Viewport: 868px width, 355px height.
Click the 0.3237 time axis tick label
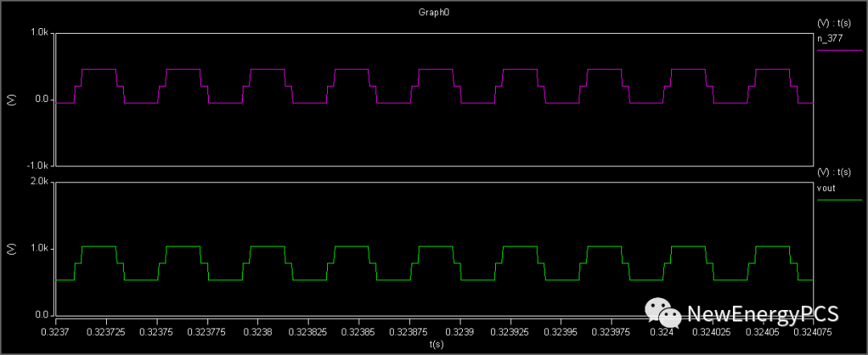click(x=55, y=330)
